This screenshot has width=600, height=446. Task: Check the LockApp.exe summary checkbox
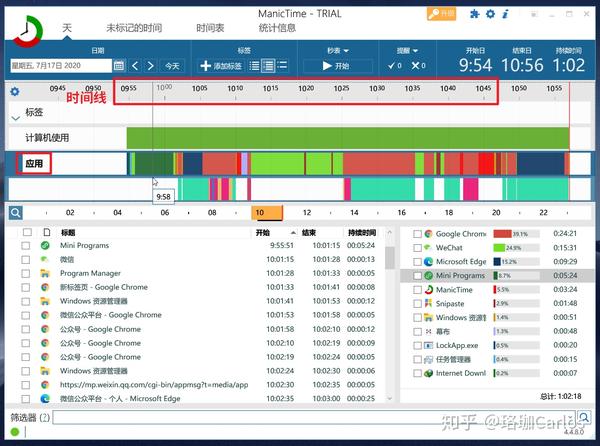click(x=417, y=345)
